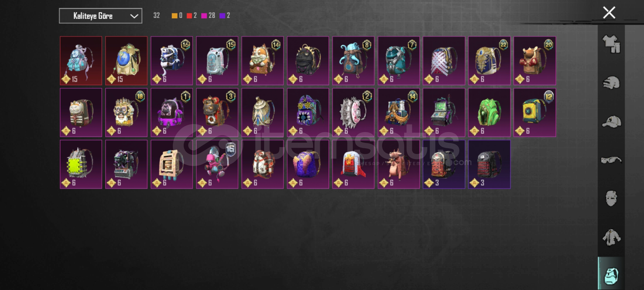This screenshot has height=290, width=644.
Task: Select the jacket category icon
Action: tap(611, 237)
